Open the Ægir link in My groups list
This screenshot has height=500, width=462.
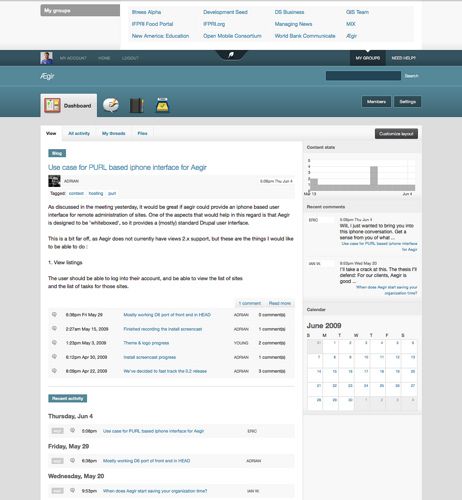351,36
